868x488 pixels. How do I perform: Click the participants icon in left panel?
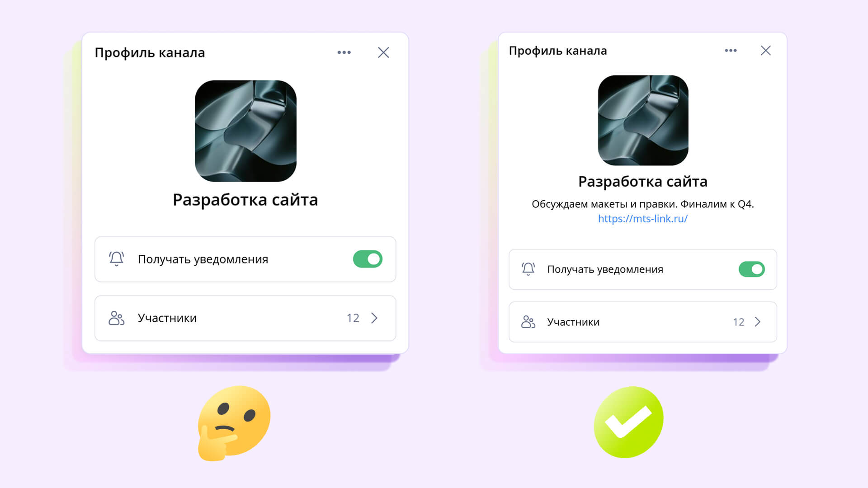point(116,318)
